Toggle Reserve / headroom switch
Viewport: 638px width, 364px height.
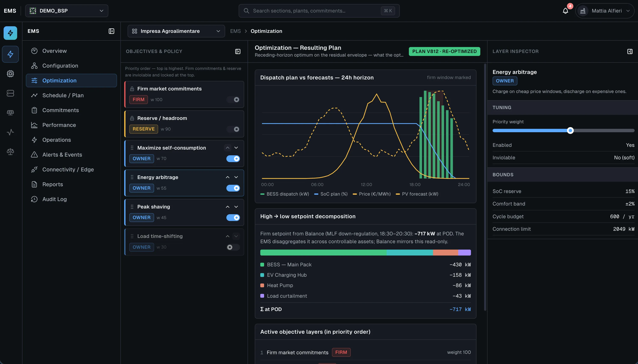(x=233, y=129)
